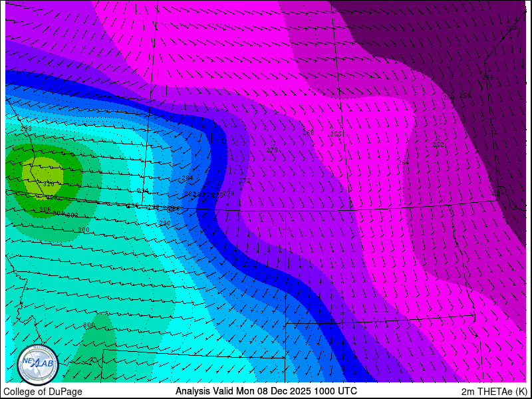The height and width of the screenshot is (399, 532).
Task: Click the 284 contour label
Action: coord(188,178)
